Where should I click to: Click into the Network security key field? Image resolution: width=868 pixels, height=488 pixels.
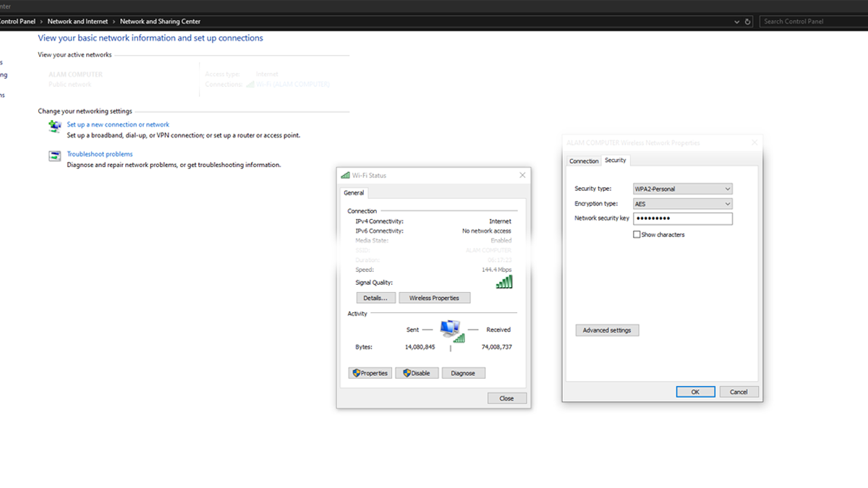[x=682, y=218]
